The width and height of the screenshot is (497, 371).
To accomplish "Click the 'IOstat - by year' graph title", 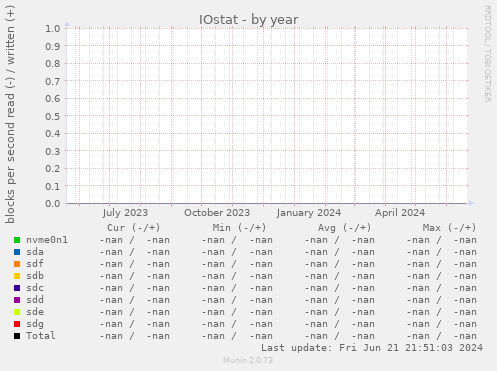I will (x=249, y=20).
